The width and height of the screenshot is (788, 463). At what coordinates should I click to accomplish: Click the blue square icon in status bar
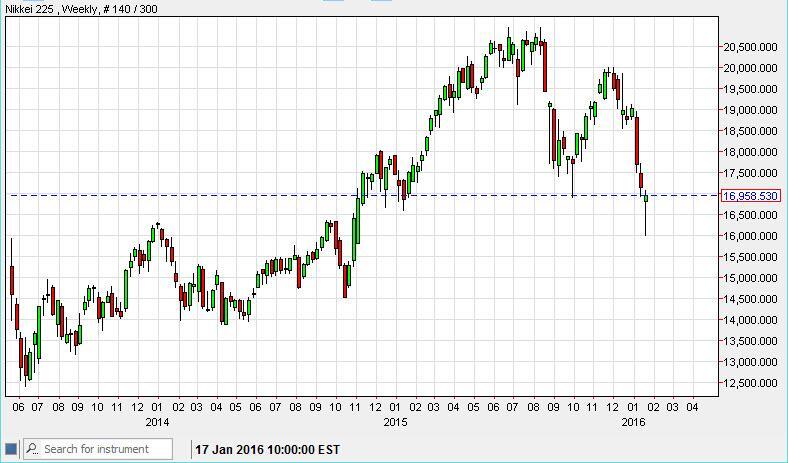click(10, 449)
